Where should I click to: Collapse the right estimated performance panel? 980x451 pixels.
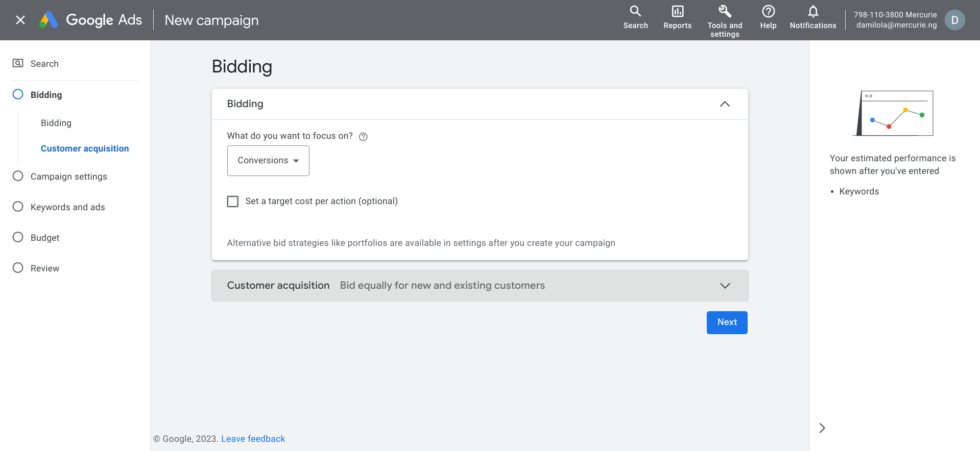pos(822,428)
